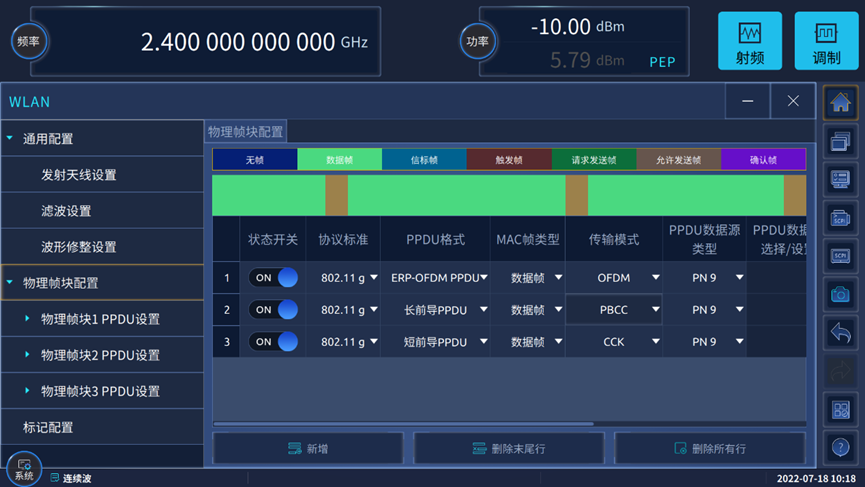
Task: Open the RF (射频) panel
Action: click(750, 41)
